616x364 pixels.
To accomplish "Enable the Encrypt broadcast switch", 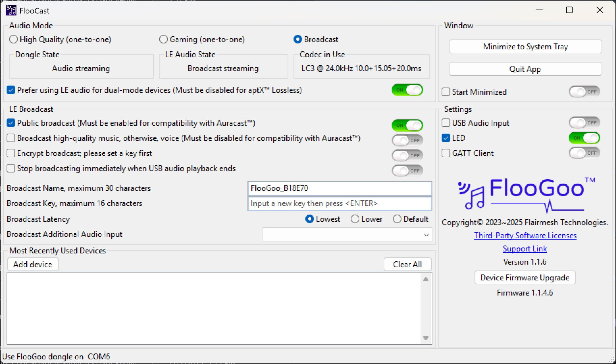I will pos(407,155).
